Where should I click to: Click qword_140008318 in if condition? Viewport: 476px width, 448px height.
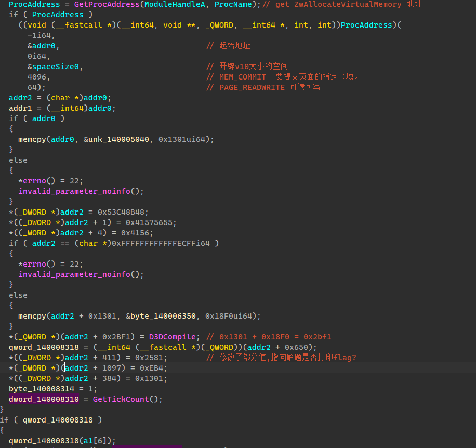pos(58,420)
